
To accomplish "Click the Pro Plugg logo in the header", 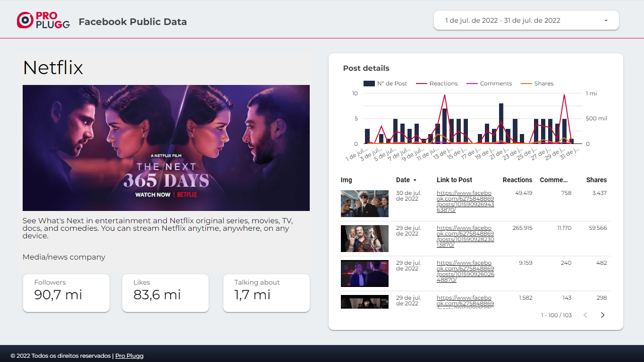I will pyautogui.click(x=43, y=20).
